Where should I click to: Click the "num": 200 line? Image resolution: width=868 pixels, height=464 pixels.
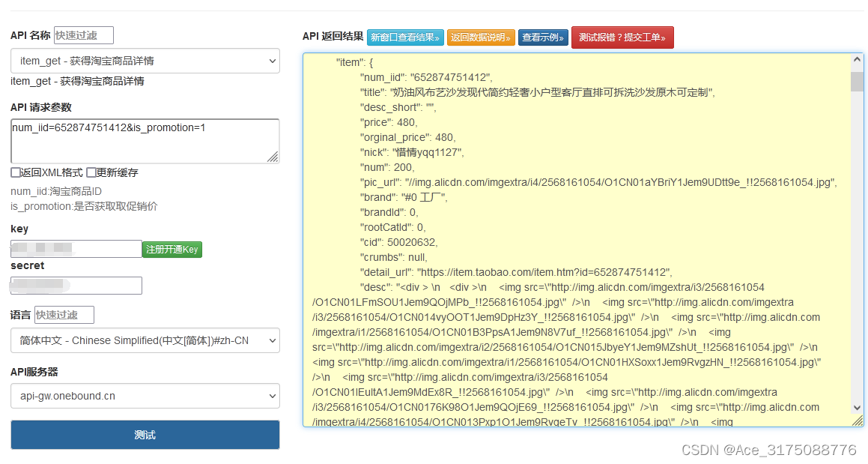387,167
